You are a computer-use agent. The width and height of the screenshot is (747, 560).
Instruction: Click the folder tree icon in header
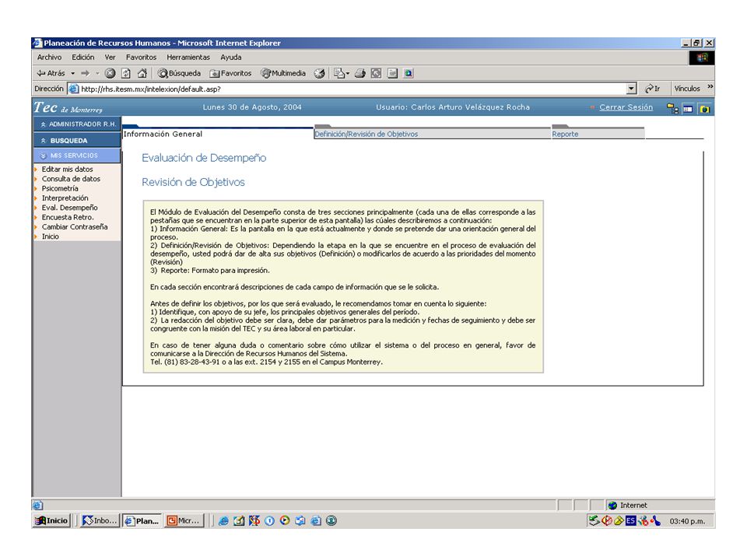[x=672, y=109]
